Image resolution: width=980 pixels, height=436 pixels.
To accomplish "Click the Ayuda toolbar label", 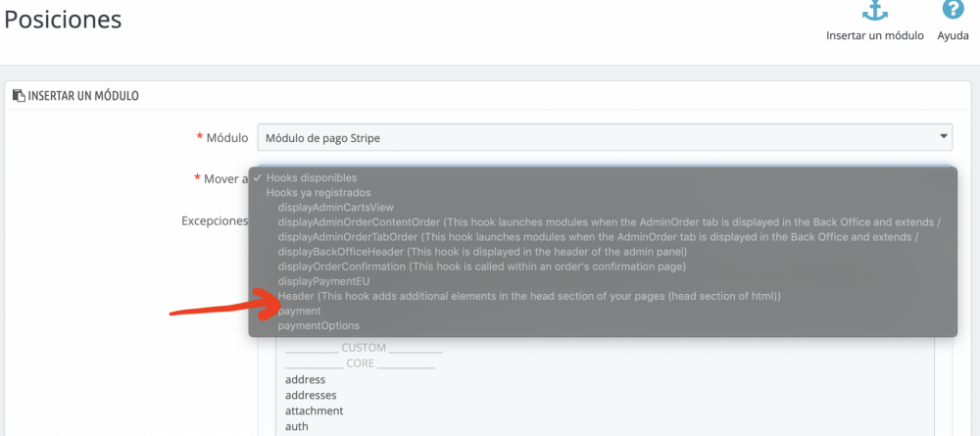I will (954, 35).
